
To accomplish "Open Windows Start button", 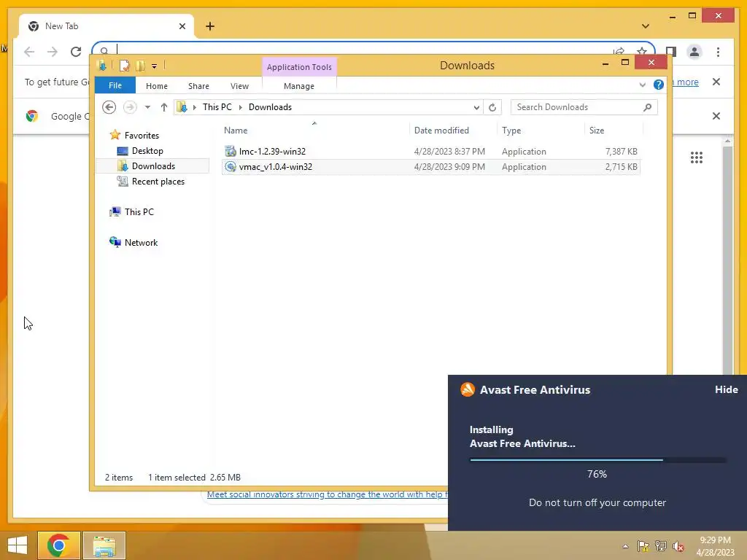I will (x=18, y=545).
